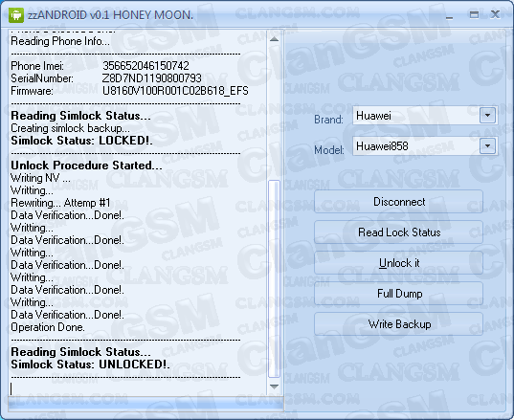The image size is (514, 420).
Task: Click the 'Phone Imei:' label in log
Action: [x=37, y=66]
